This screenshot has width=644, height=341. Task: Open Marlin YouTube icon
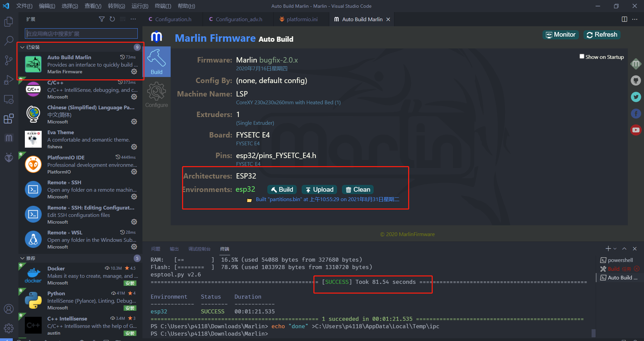pyautogui.click(x=636, y=130)
